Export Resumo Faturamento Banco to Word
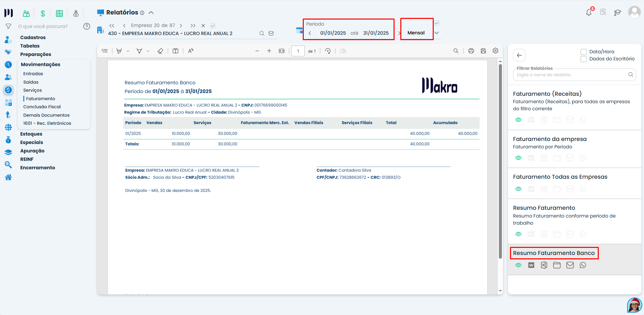644x315 pixels. coord(531,265)
